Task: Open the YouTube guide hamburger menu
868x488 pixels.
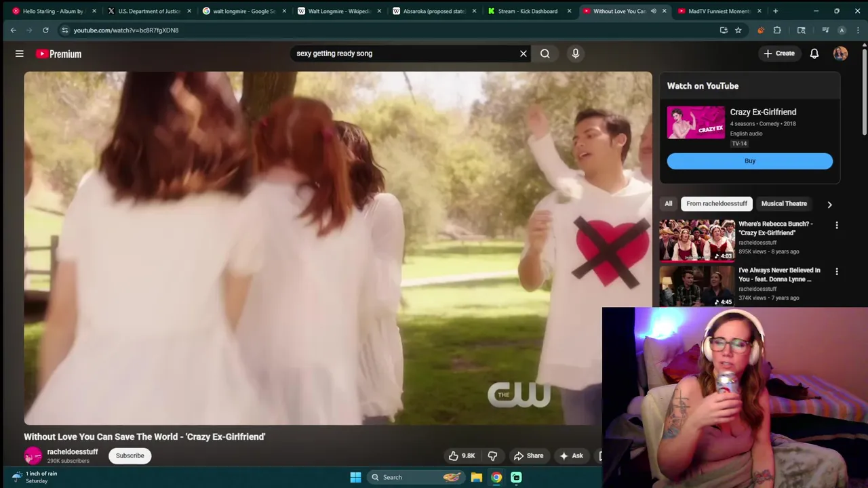Action: pos(20,54)
